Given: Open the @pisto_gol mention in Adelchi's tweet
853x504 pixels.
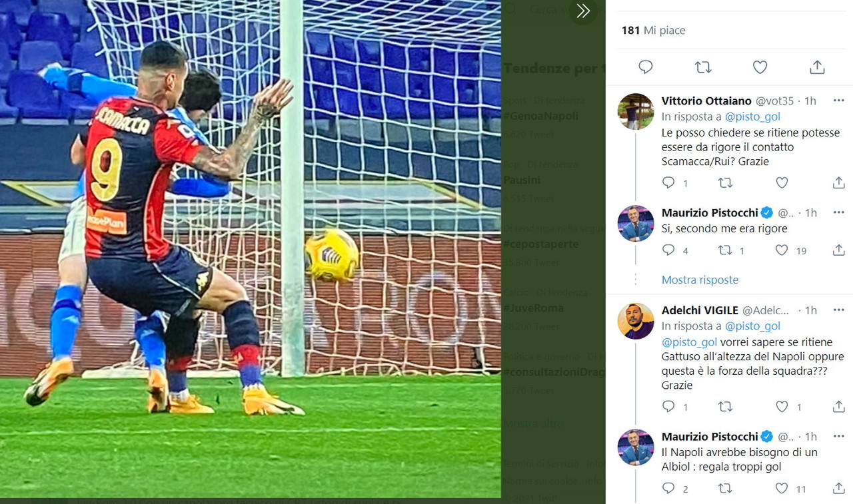Looking at the screenshot, I should 689,342.
